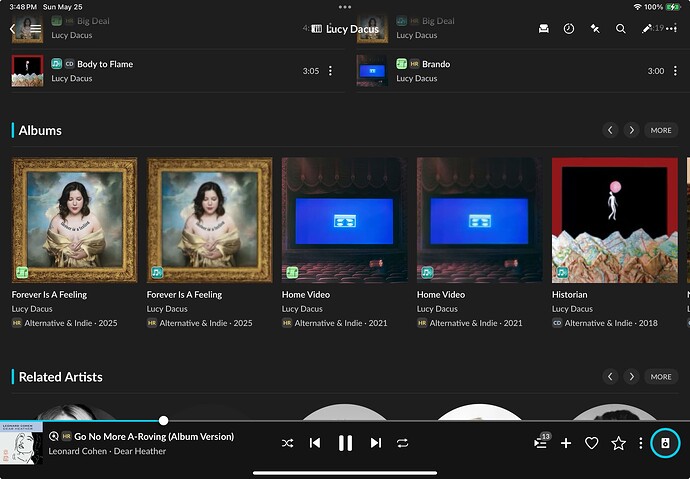The image size is (690, 479).
Task: Open top bar horizontal dots menu
Action: (x=672, y=29)
